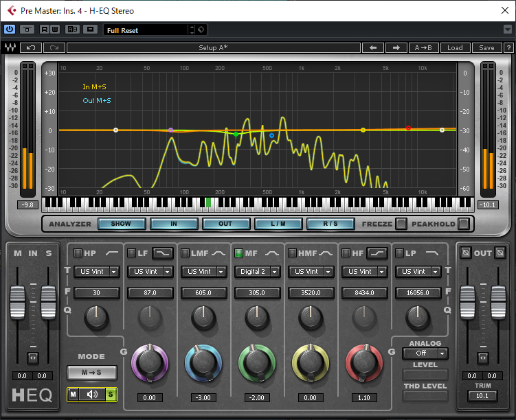Select the LF low shelf shape icon
Screen dimensions: 516x420
163,253
